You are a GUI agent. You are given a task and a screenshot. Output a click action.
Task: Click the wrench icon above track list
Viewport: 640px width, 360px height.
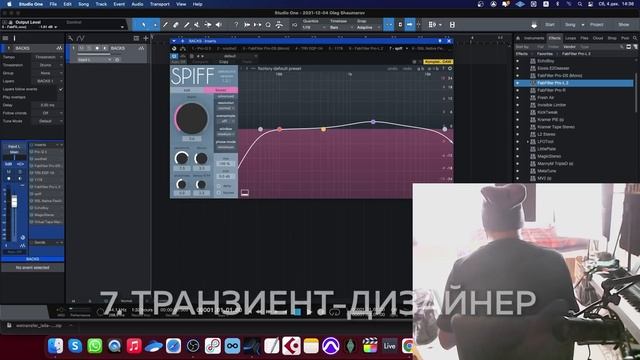(x=71, y=38)
